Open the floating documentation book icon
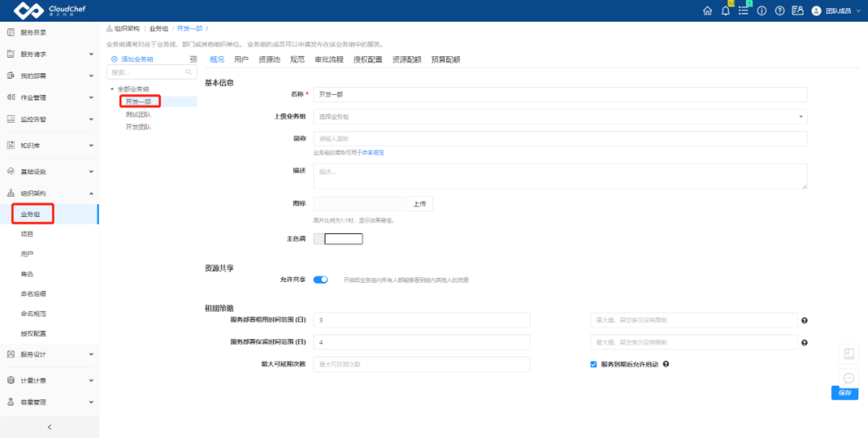 849,354
